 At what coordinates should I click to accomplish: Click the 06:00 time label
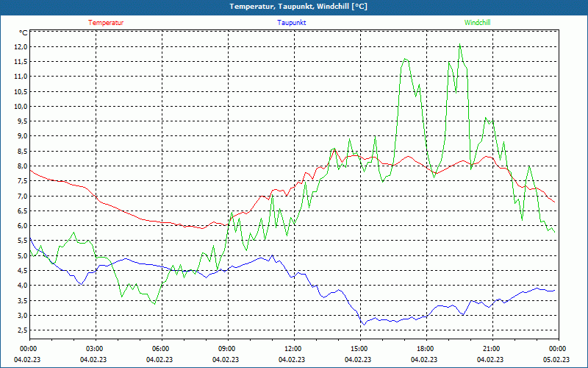coord(159,349)
